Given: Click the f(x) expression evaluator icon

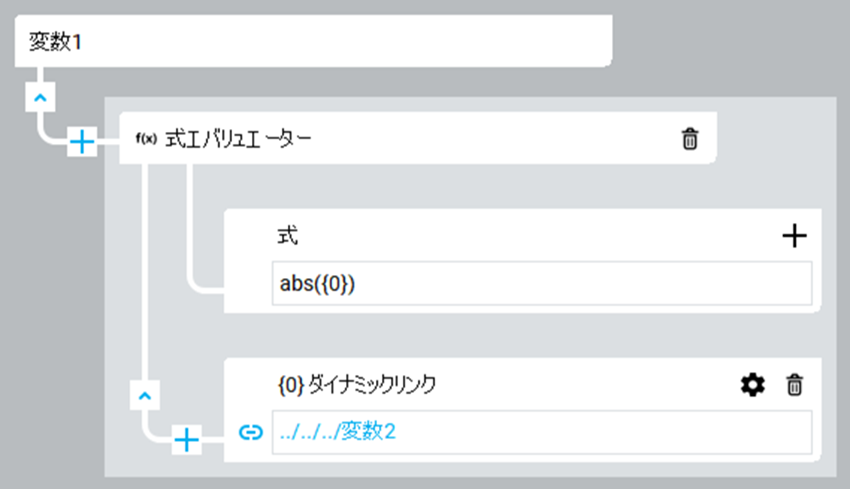Looking at the screenshot, I should (146, 139).
